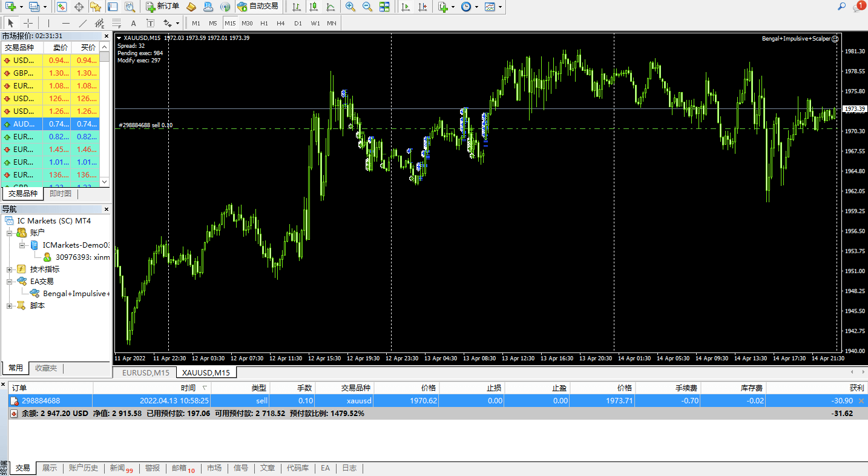The image size is (868, 476).
Task: Open the tile windows layout icon
Action: 384,7
